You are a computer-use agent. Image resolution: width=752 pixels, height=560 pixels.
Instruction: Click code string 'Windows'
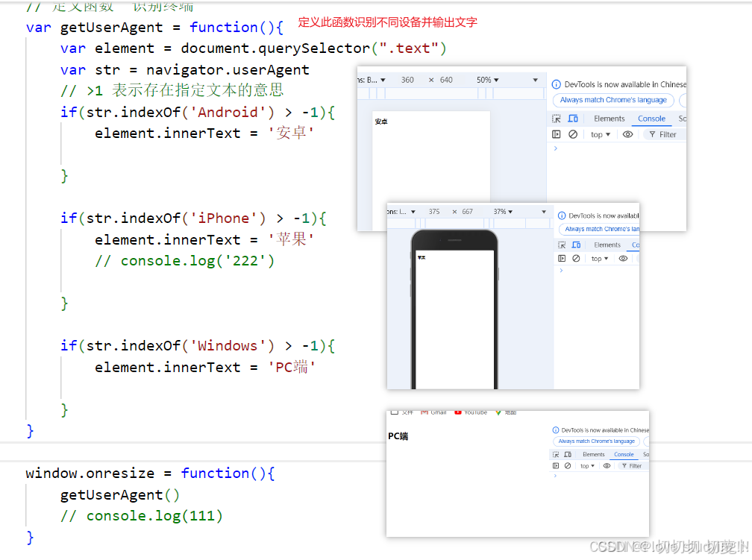228,346
